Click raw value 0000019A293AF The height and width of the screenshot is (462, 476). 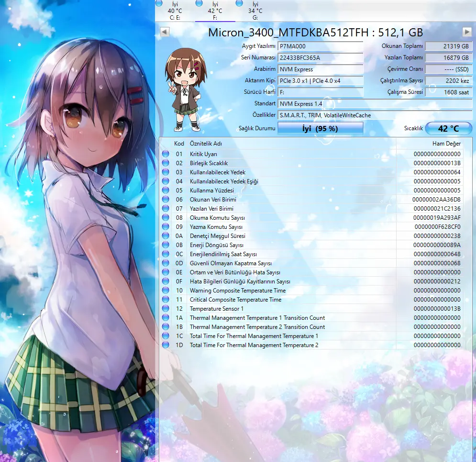(x=437, y=218)
